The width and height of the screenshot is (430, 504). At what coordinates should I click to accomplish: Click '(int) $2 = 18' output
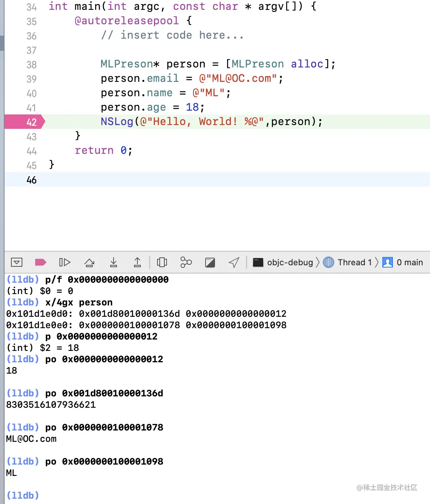[43, 348]
